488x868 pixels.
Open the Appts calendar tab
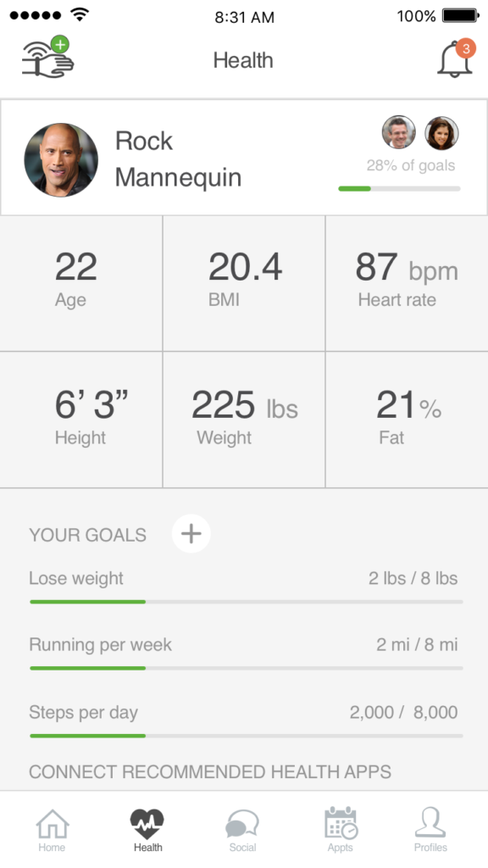click(x=341, y=829)
